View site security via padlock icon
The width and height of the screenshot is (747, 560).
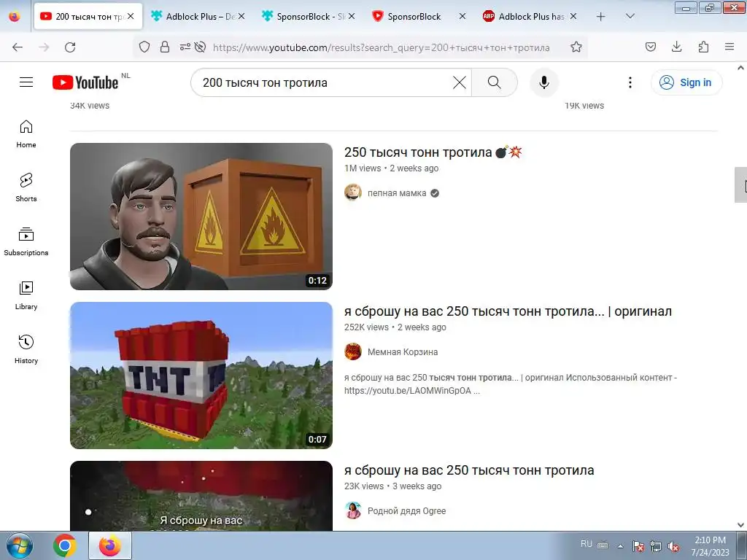coord(165,47)
